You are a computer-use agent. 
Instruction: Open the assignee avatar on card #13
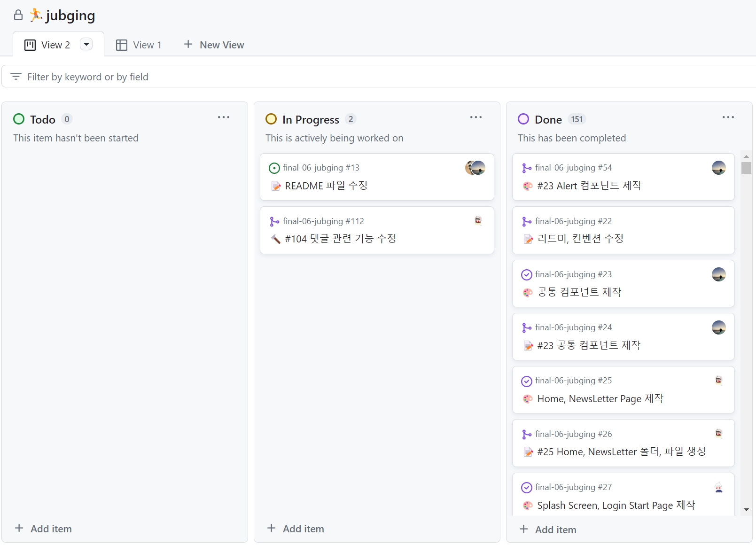[x=476, y=168]
